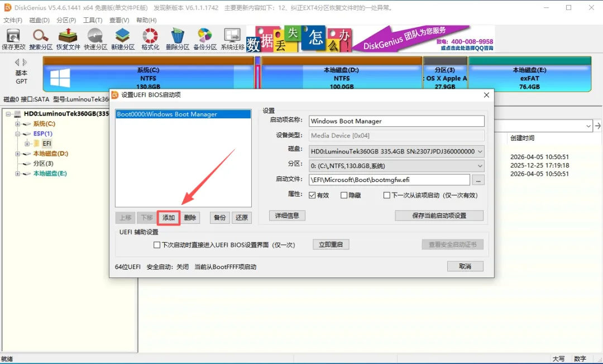The height and width of the screenshot is (364, 603).
Task: Launch the Recover Files (恢复文件) tool
Action: (68, 39)
